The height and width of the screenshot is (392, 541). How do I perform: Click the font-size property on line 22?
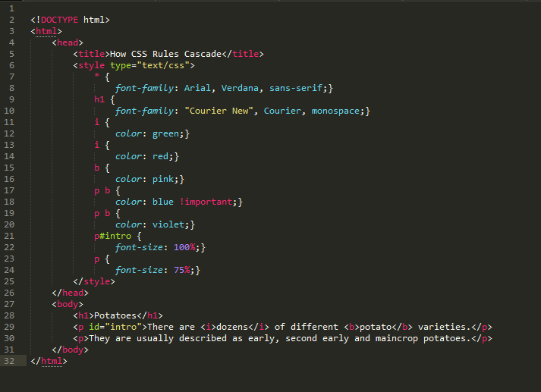pos(139,247)
